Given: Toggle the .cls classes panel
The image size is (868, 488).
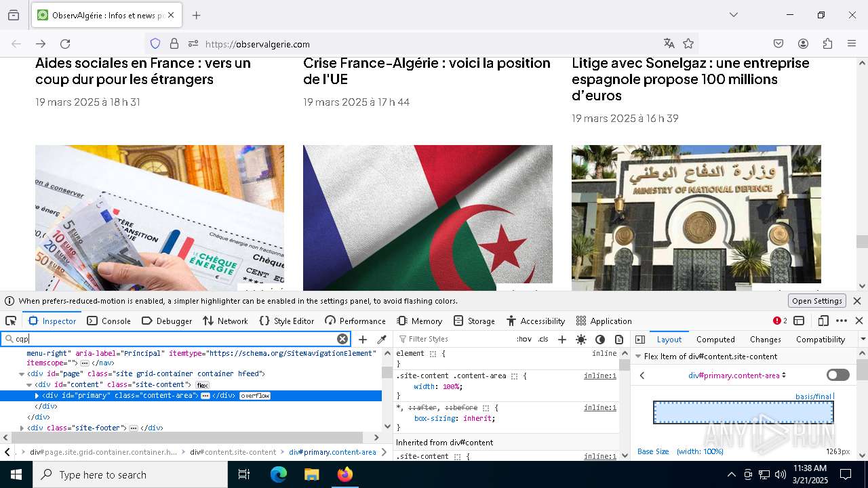Looking at the screenshot, I should point(543,339).
